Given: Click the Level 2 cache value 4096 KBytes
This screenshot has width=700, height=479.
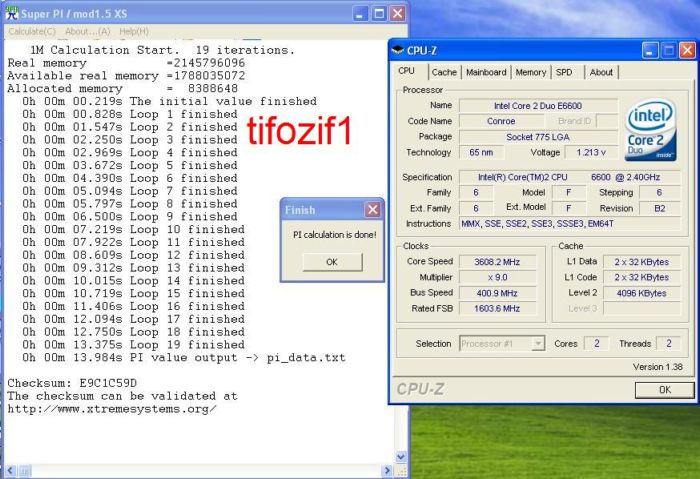Looking at the screenshot, I should pos(642,293).
